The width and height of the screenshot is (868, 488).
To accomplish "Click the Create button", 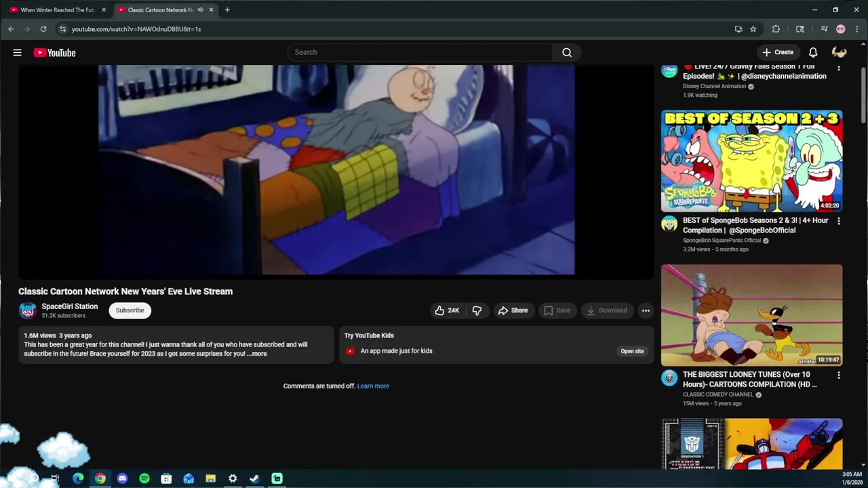I will [778, 52].
